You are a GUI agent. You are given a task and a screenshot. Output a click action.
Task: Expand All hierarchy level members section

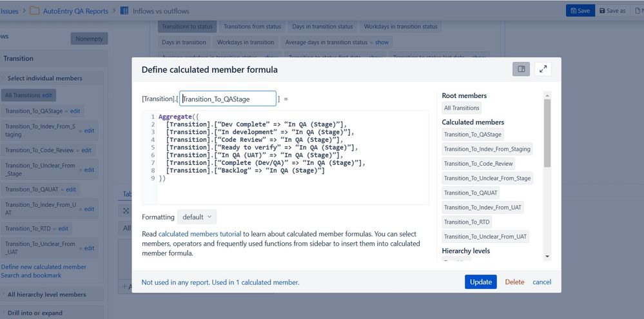[x=47, y=295]
